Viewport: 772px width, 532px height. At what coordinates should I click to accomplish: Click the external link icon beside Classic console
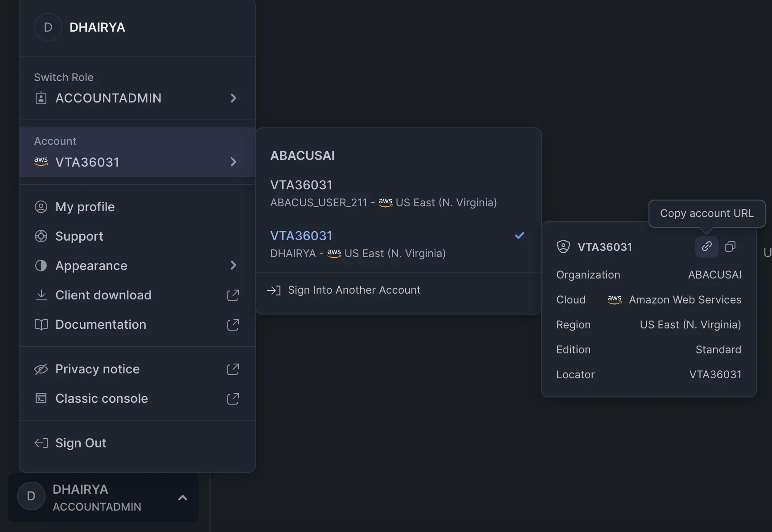click(233, 398)
